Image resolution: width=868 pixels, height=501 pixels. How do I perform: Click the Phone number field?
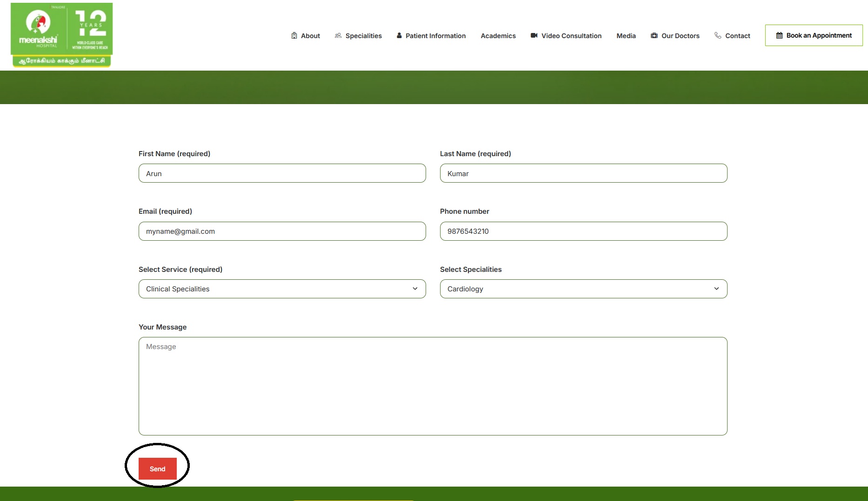coord(583,231)
